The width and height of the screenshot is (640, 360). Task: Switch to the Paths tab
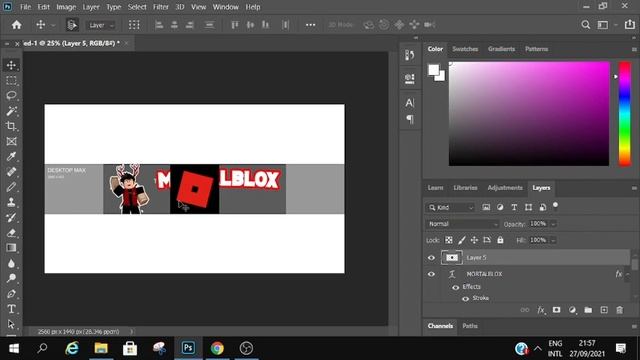point(470,326)
